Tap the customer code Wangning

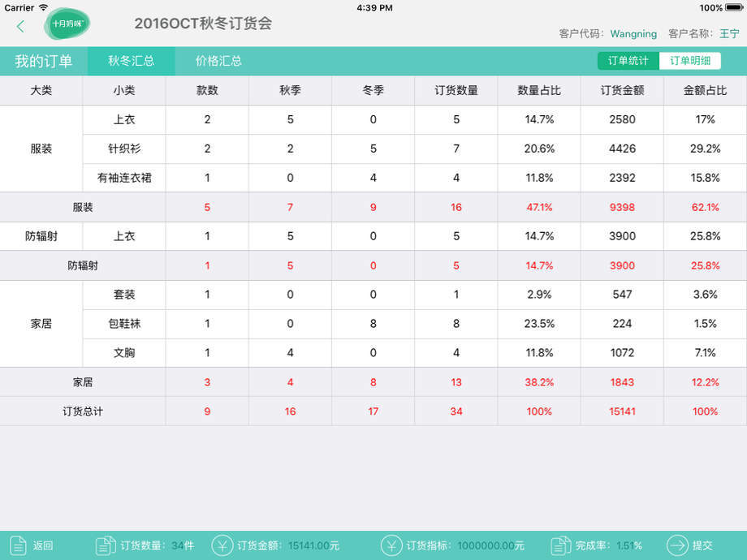(x=633, y=34)
